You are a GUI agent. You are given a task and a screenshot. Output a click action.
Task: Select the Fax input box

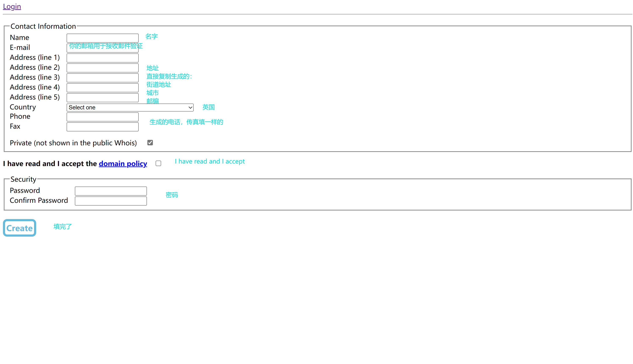tap(102, 127)
